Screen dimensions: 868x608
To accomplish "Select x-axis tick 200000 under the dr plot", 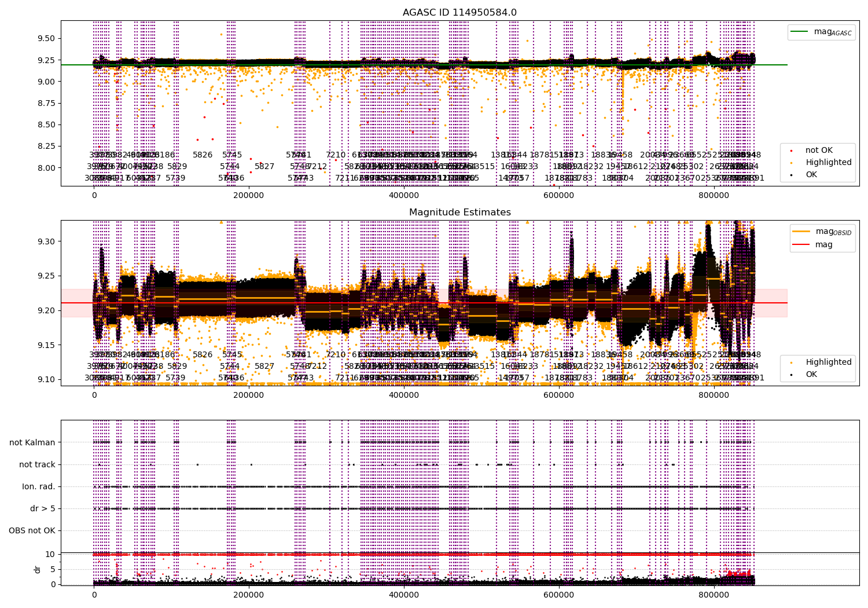I will coord(249,595).
